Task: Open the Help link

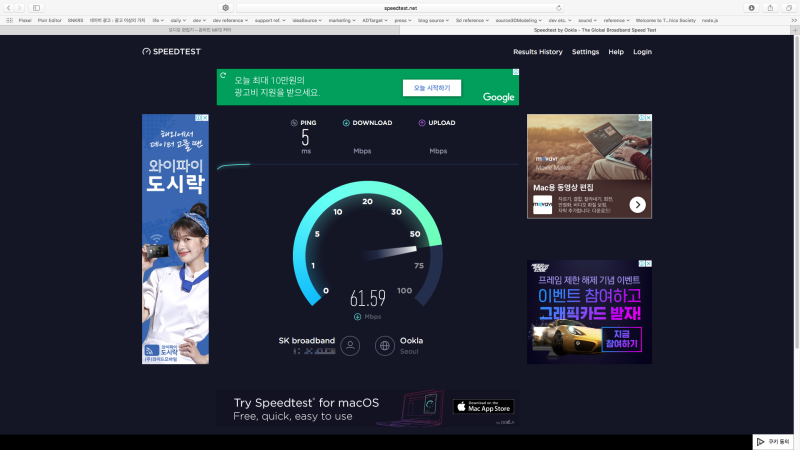Action: click(616, 52)
